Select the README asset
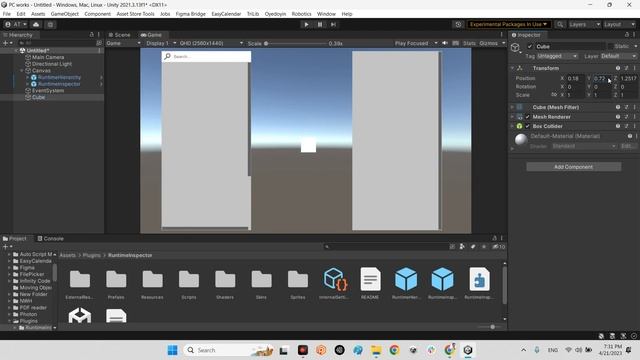The image size is (640, 360). point(370,284)
